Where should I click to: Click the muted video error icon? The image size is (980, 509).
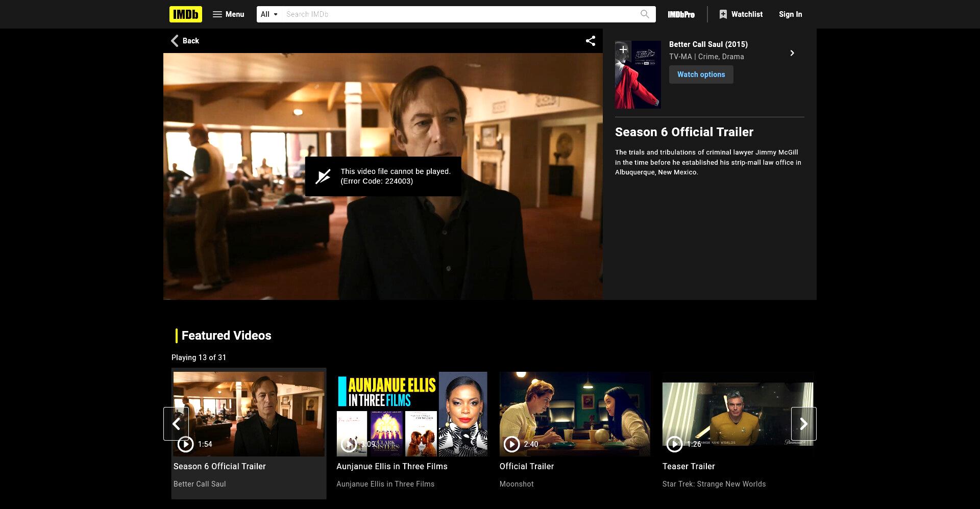tap(323, 176)
